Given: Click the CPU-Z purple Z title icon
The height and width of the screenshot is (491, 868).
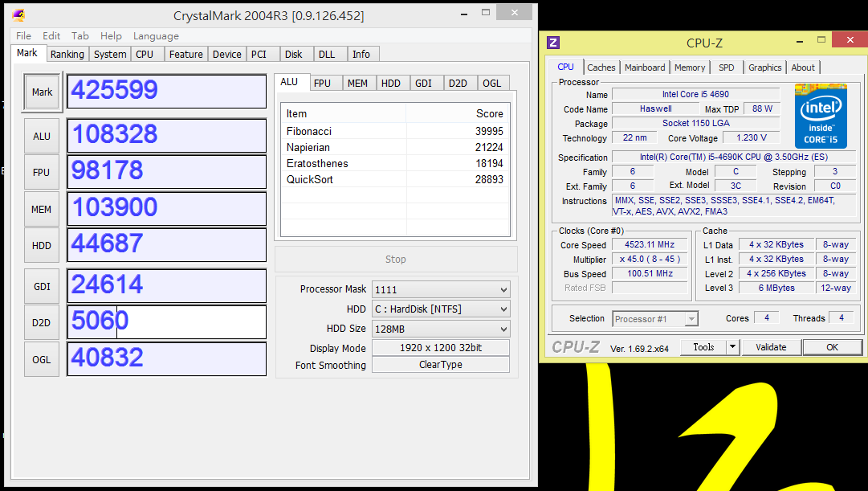Looking at the screenshot, I should coord(553,43).
